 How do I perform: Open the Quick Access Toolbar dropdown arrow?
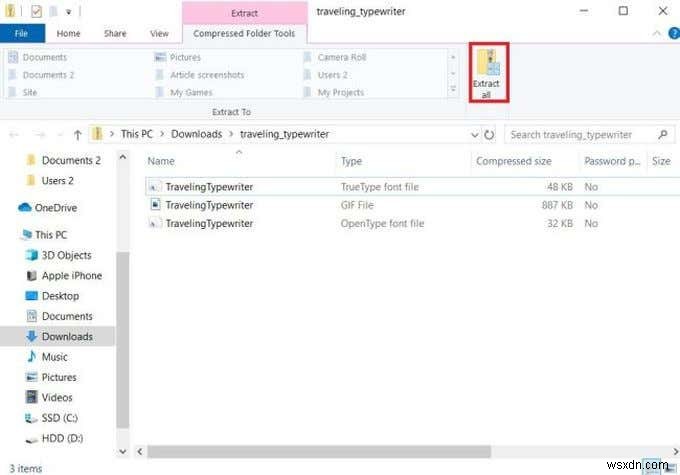(68, 12)
